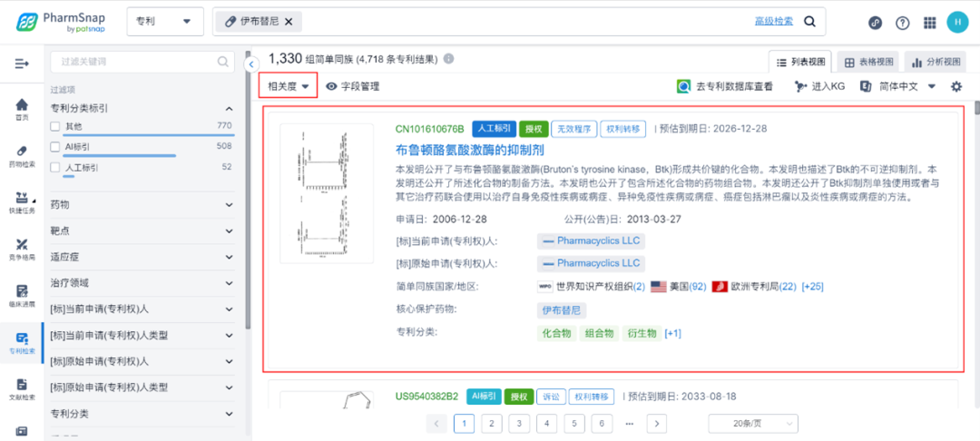Open the 相关度 sort dropdown

pyautogui.click(x=288, y=86)
